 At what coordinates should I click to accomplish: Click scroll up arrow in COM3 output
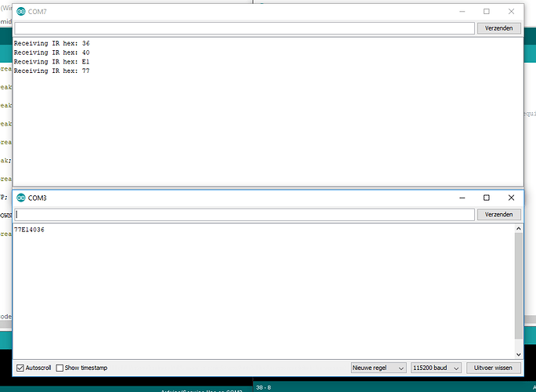point(519,228)
